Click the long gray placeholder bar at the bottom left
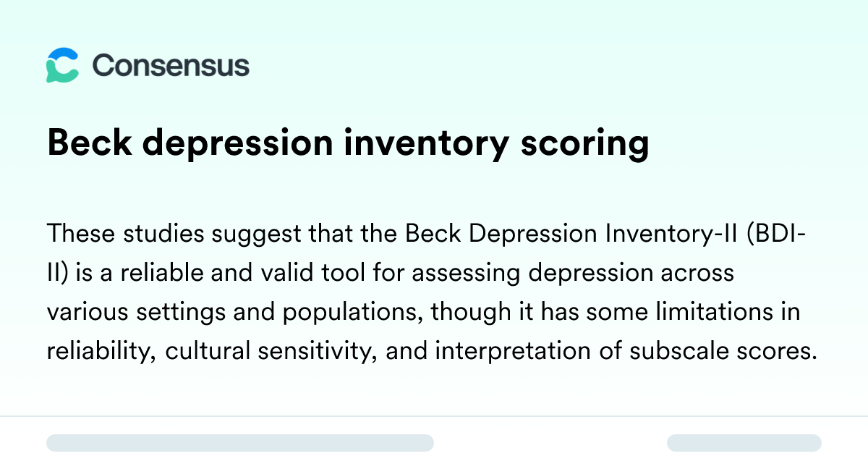Screen dimensions: 868x456 (240, 443)
